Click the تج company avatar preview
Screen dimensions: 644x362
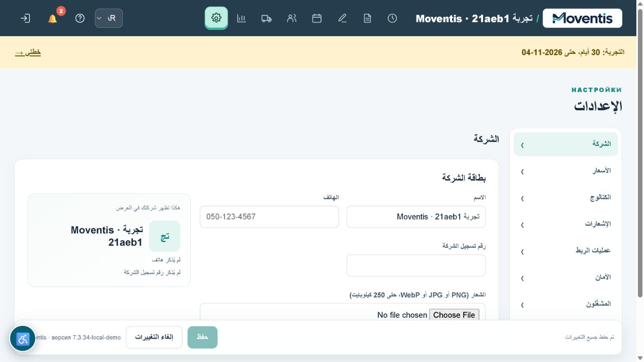(x=164, y=236)
